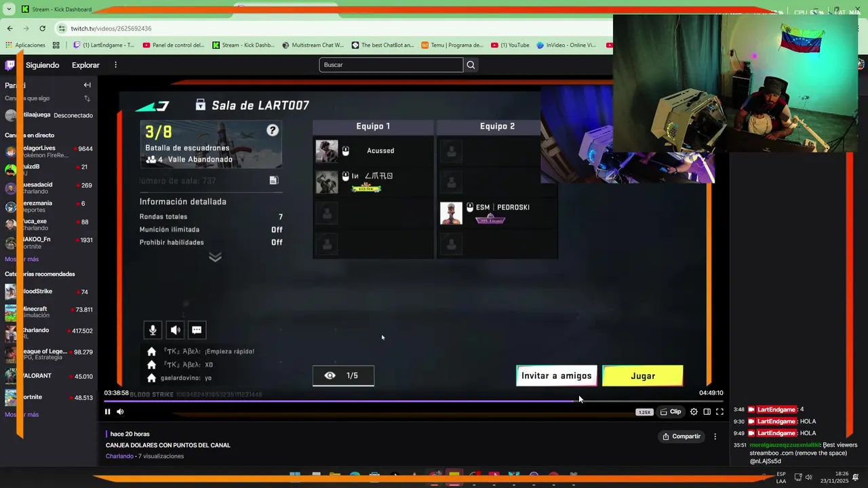
Task: Open the Twitch three-dot more menu
Action: 115,65
